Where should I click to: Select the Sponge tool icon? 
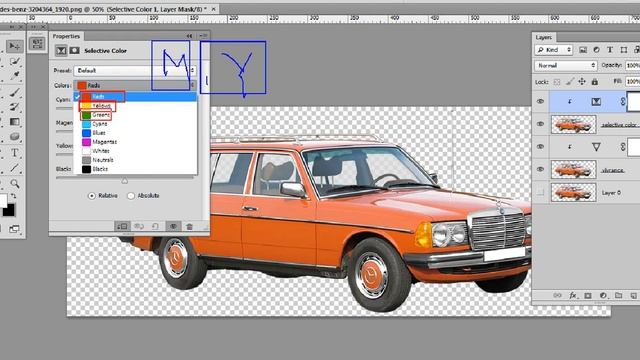click(x=15, y=136)
